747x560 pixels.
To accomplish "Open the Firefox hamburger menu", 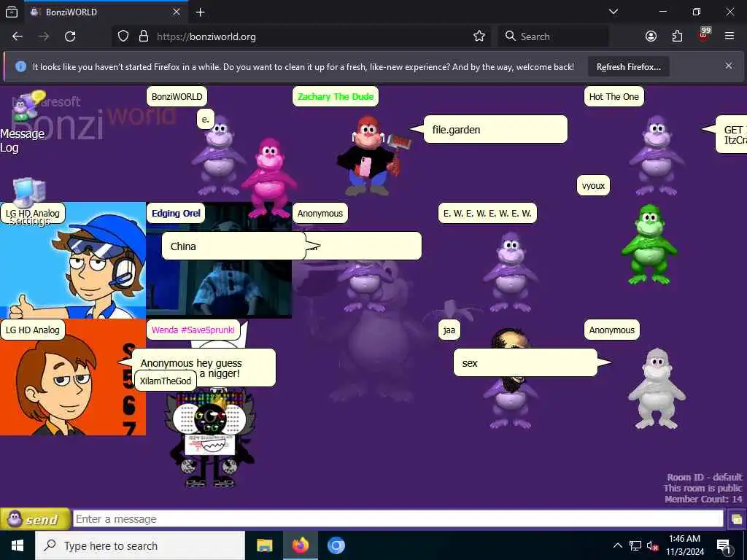I will 729,36.
